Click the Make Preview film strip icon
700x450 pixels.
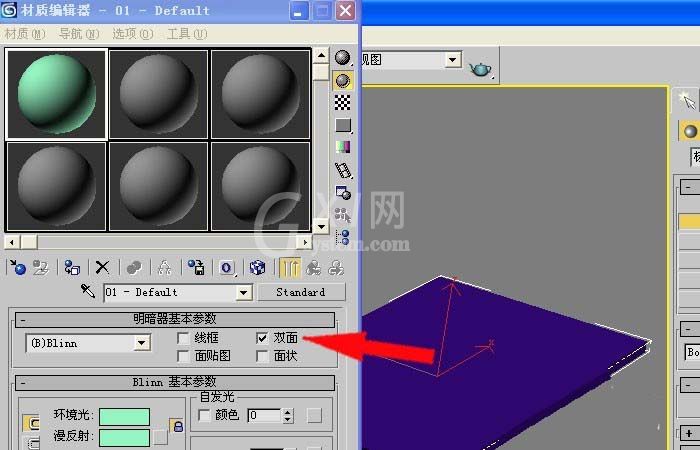pos(343,170)
